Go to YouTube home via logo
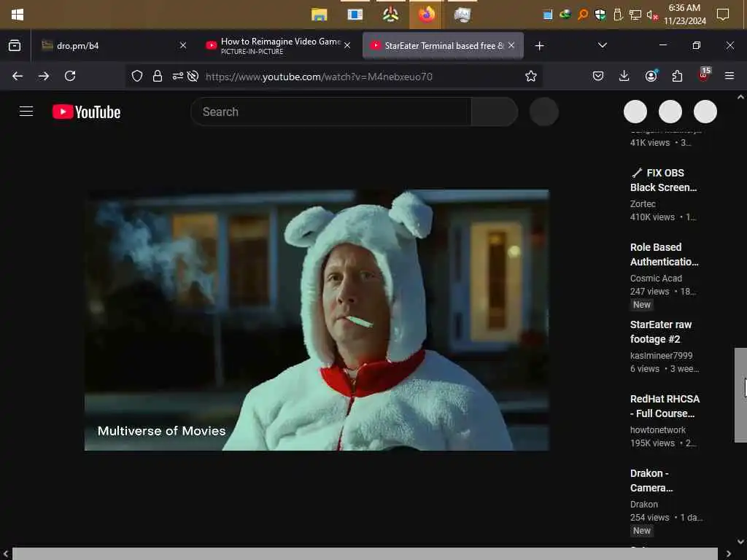Image resolution: width=747 pixels, height=560 pixels. click(x=86, y=112)
